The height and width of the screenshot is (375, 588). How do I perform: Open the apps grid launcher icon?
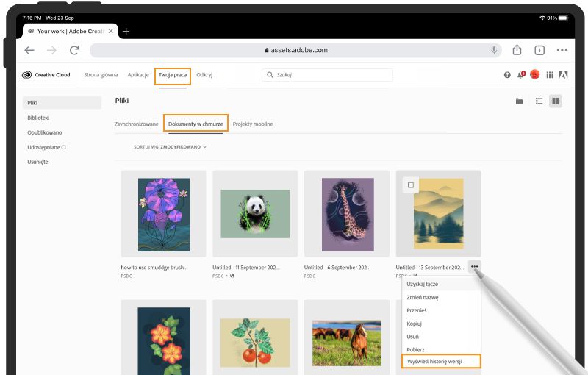pyautogui.click(x=550, y=75)
